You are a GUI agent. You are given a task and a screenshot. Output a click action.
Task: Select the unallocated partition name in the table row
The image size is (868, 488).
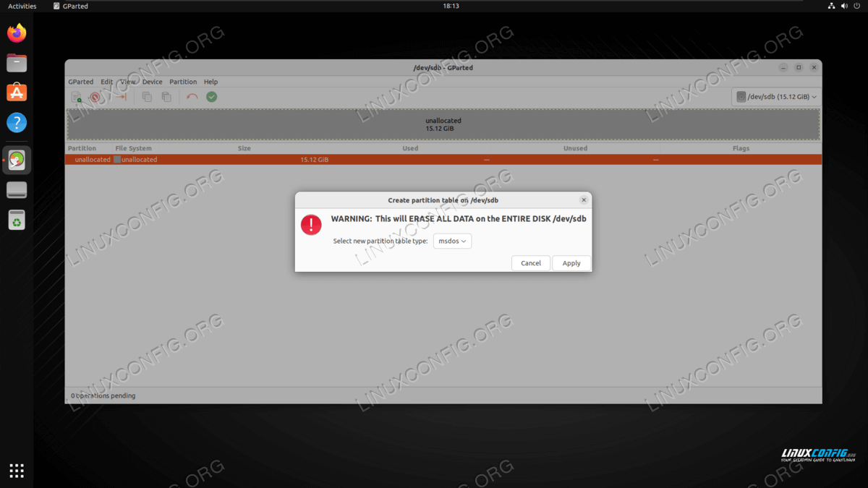tap(93, 160)
